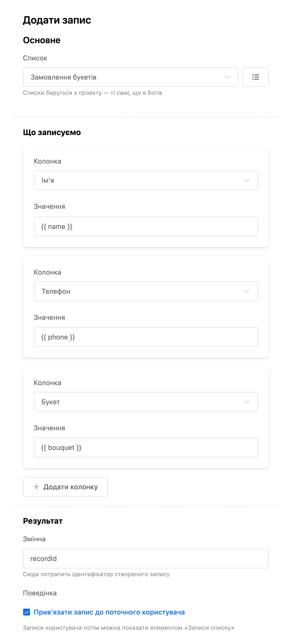Open the Замовлення букетів list dropdown

click(131, 77)
